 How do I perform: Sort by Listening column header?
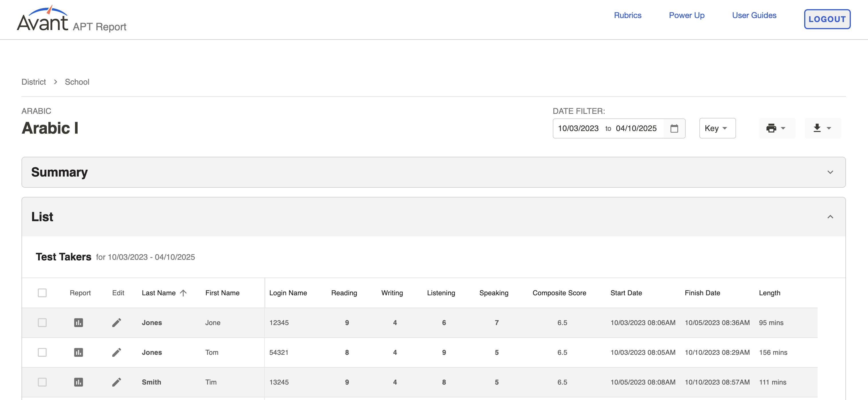click(441, 293)
